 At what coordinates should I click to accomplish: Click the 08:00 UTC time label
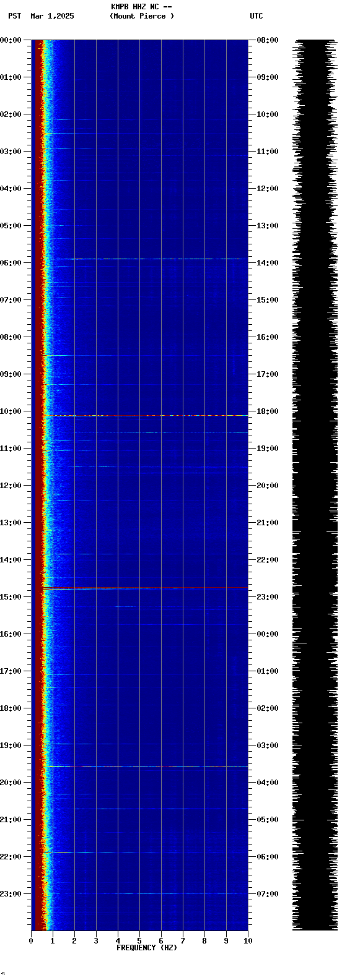[x=267, y=40]
